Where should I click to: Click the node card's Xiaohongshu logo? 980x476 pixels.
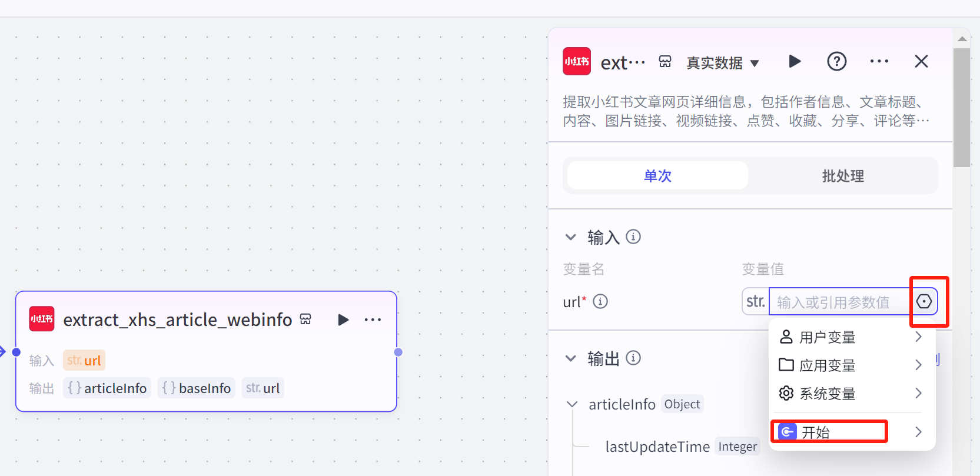pyautogui.click(x=42, y=319)
